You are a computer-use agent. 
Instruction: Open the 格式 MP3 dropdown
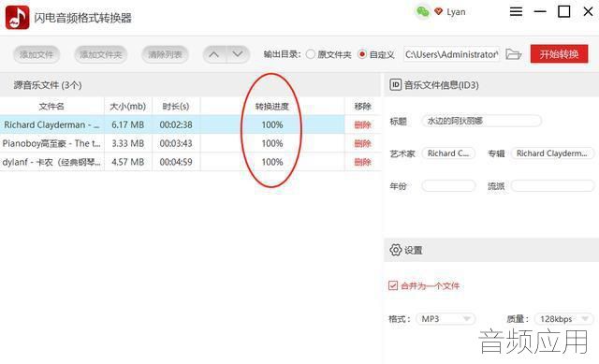[446, 318]
